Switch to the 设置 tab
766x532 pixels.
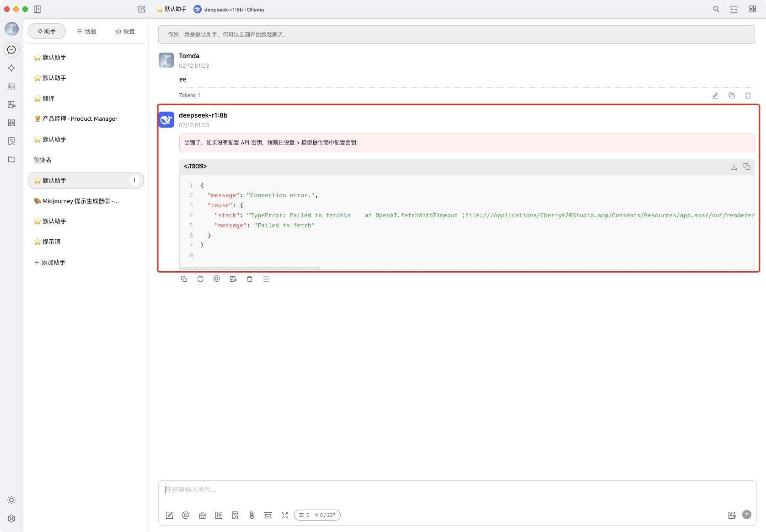point(125,31)
